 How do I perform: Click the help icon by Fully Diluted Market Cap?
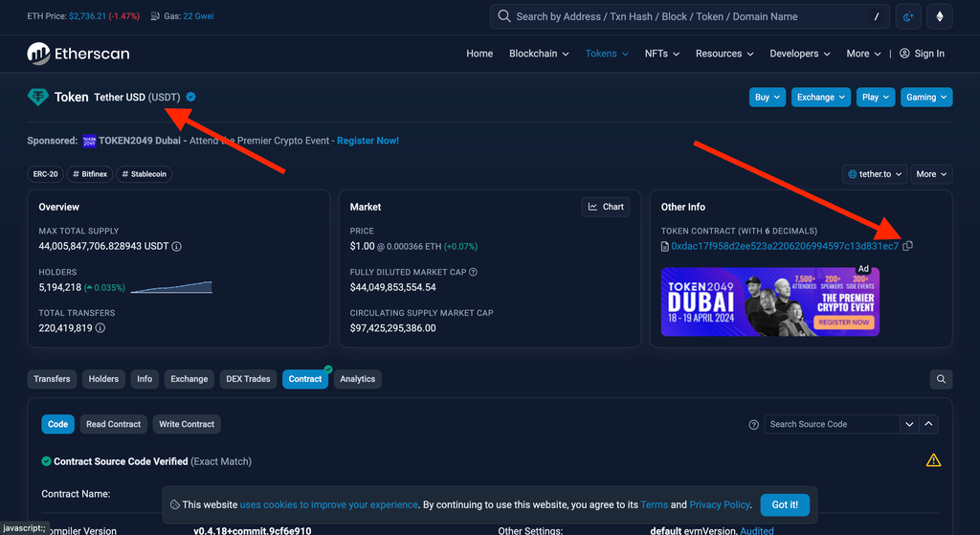tap(473, 272)
